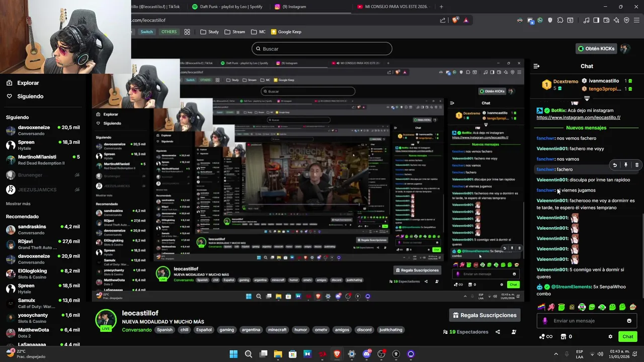Image resolution: width=644 pixels, height=362 pixels.
Task: Click the Brave Shields lion icon
Action: pyautogui.click(x=455, y=20)
